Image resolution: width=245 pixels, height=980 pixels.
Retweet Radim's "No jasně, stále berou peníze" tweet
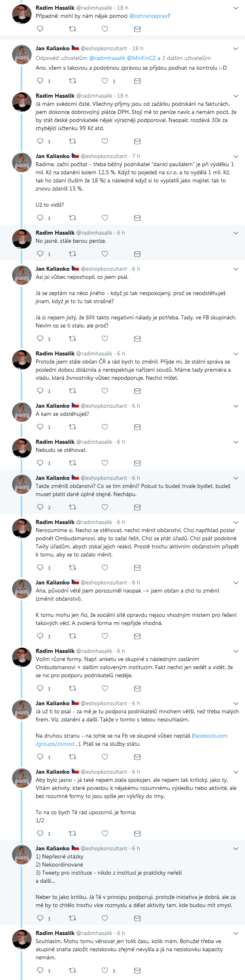[x=72, y=254]
